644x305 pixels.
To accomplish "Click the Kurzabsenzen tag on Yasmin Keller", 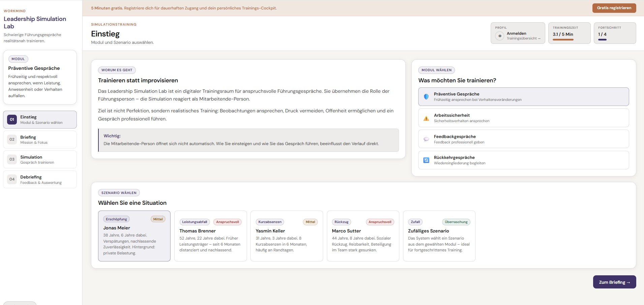I will pyautogui.click(x=270, y=222).
